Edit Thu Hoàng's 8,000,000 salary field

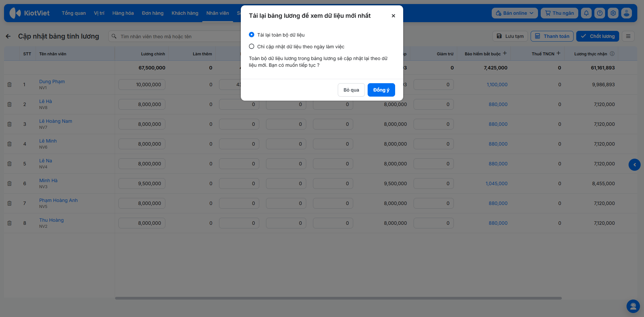pos(142,223)
